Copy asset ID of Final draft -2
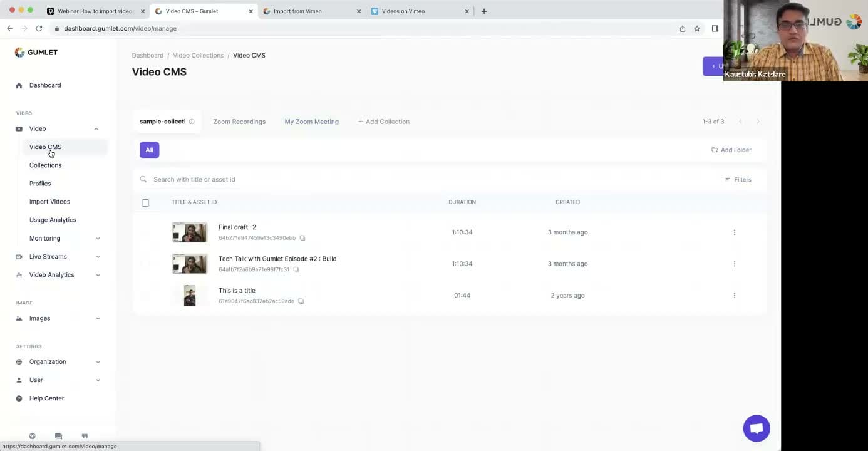The image size is (868, 451). [302, 238]
